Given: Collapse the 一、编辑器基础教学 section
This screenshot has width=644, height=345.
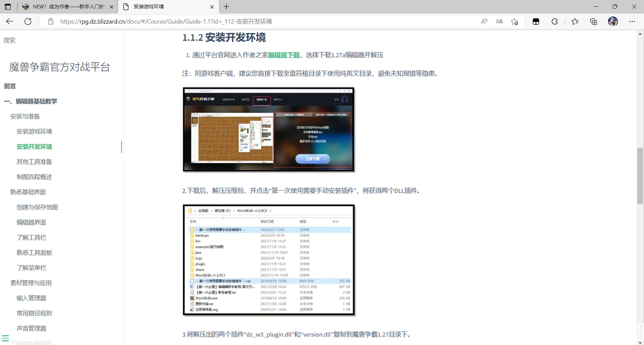Looking at the screenshot, I should tap(30, 102).
